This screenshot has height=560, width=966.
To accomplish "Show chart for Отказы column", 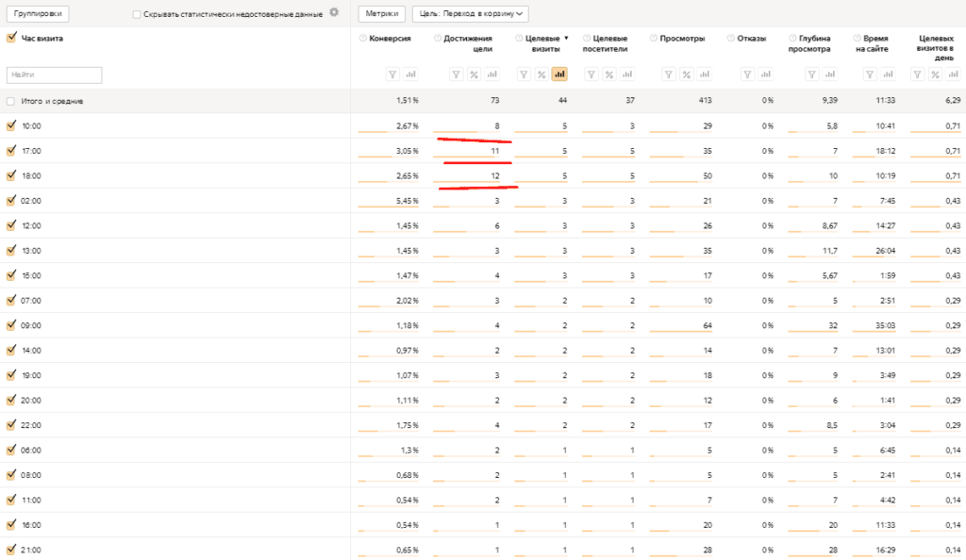I will [x=765, y=74].
